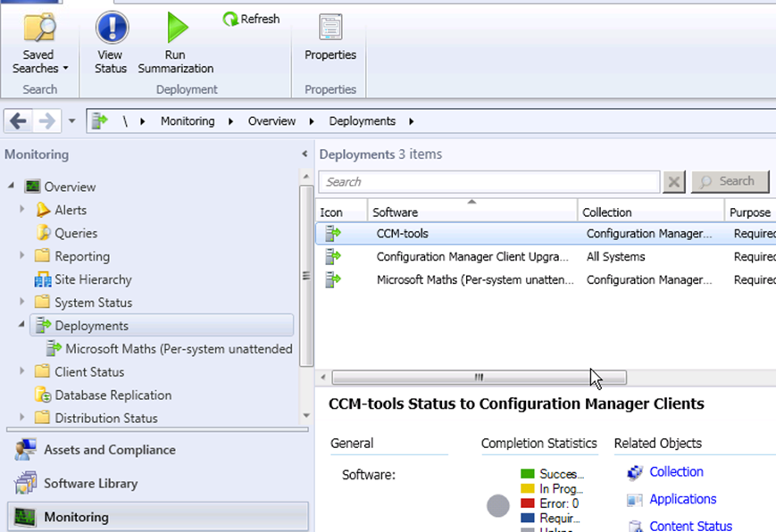Go back with the left arrow button
Viewport: 776px width, 532px height.
(x=19, y=121)
